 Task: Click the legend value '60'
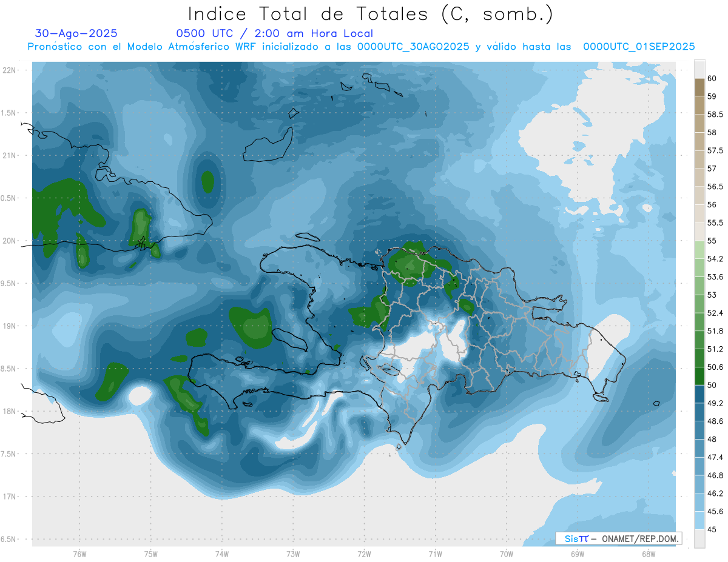(x=712, y=78)
